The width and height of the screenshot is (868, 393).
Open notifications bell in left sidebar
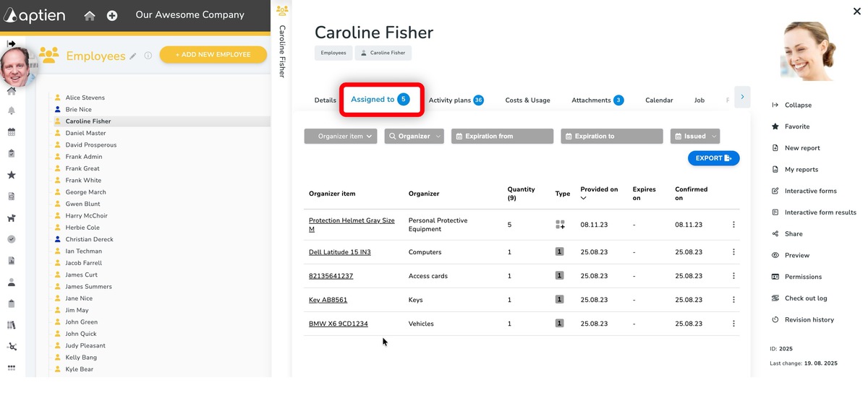tap(12, 111)
